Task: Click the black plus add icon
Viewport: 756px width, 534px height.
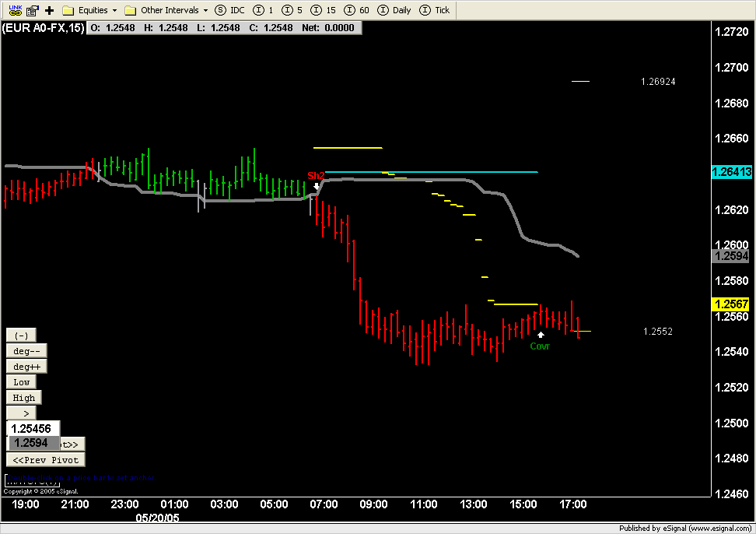Action: point(49,10)
